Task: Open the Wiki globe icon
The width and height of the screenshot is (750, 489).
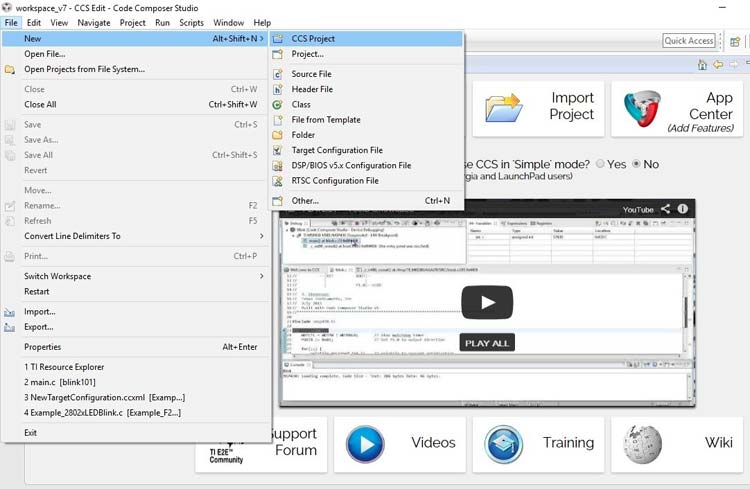Action: point(642,443)
